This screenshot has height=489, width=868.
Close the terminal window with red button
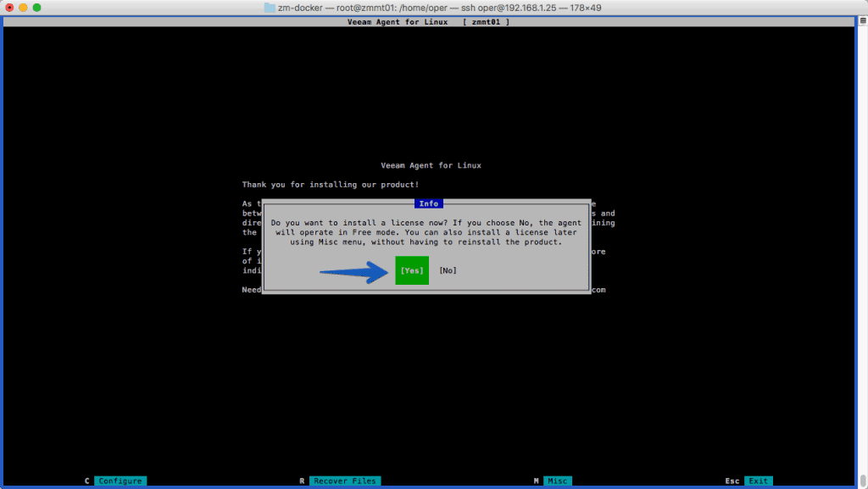pos(9,8)
